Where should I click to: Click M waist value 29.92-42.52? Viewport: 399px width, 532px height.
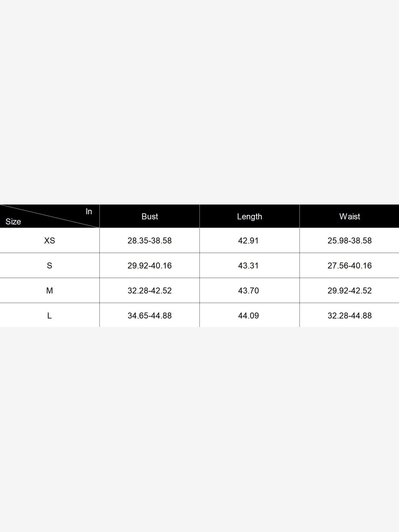350,290
